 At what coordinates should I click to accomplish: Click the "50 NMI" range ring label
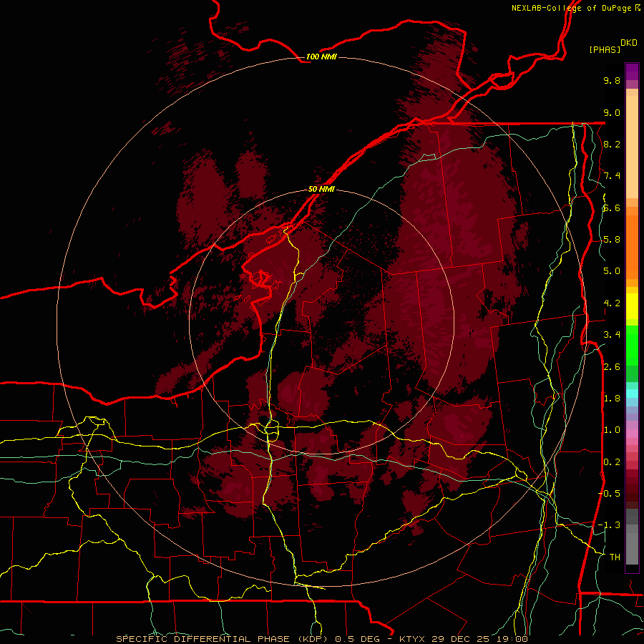click(x=321, y=189)
